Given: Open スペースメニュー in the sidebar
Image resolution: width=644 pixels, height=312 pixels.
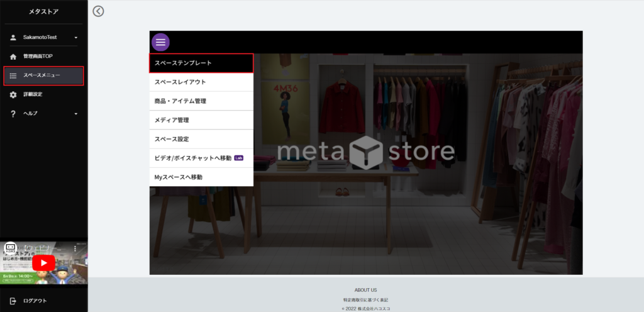Looking at the screenshot, I should (43, 76).
